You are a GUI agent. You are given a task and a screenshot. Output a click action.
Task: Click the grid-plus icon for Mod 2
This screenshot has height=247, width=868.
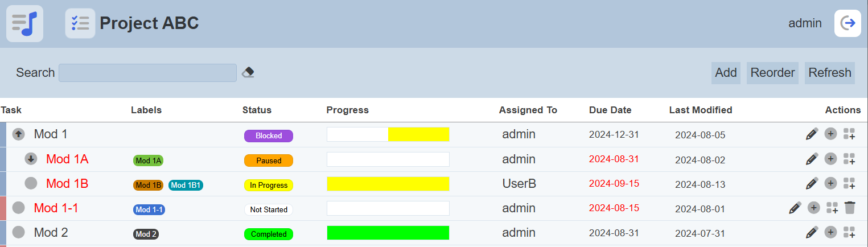[849, 232]
